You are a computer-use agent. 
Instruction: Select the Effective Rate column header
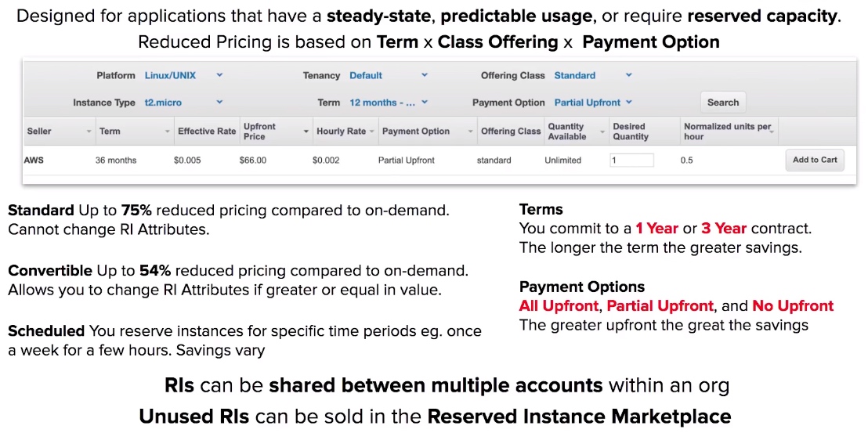pyautogui.click(x=207, y=132)
